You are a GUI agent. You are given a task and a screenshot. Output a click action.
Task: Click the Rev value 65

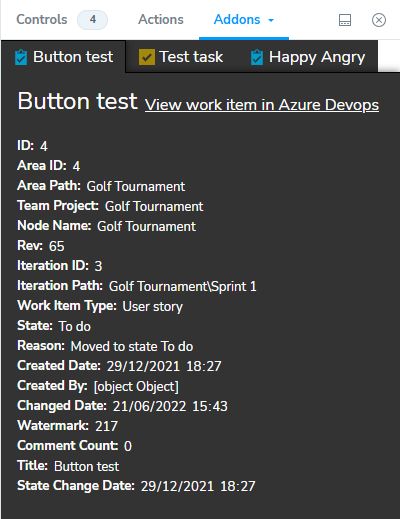click(57, 246)
